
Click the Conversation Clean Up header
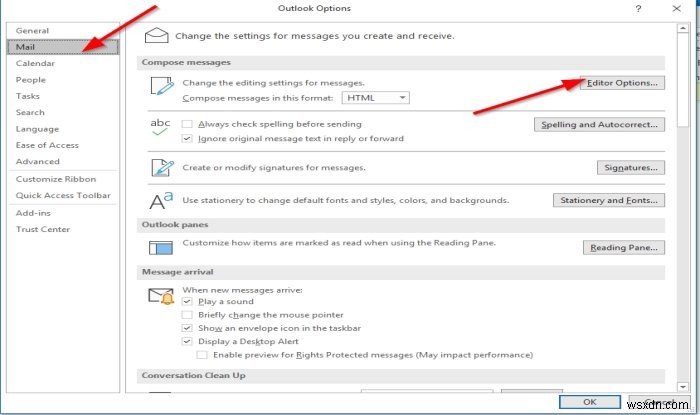point(401,376)
